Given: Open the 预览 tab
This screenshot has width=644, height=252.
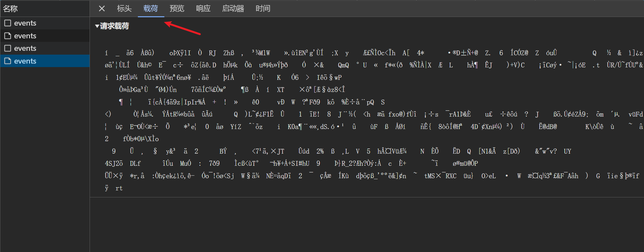Looking at the screenshot, I should point(177,9).
